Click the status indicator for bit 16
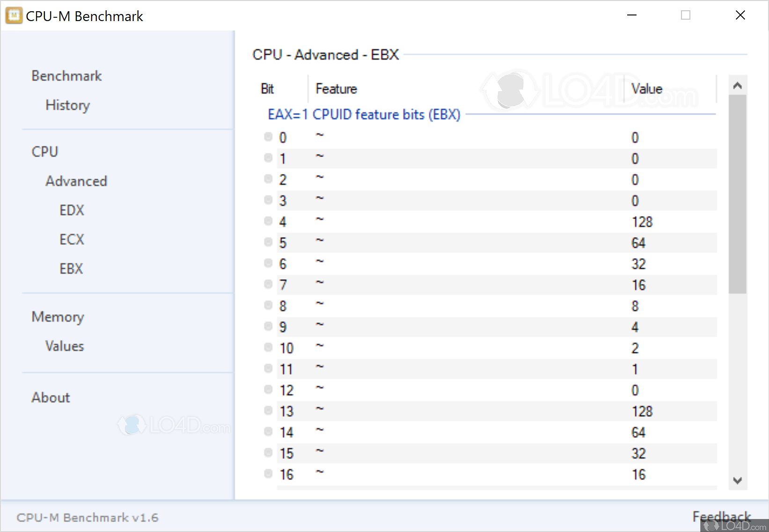 (x=268, y=474)
